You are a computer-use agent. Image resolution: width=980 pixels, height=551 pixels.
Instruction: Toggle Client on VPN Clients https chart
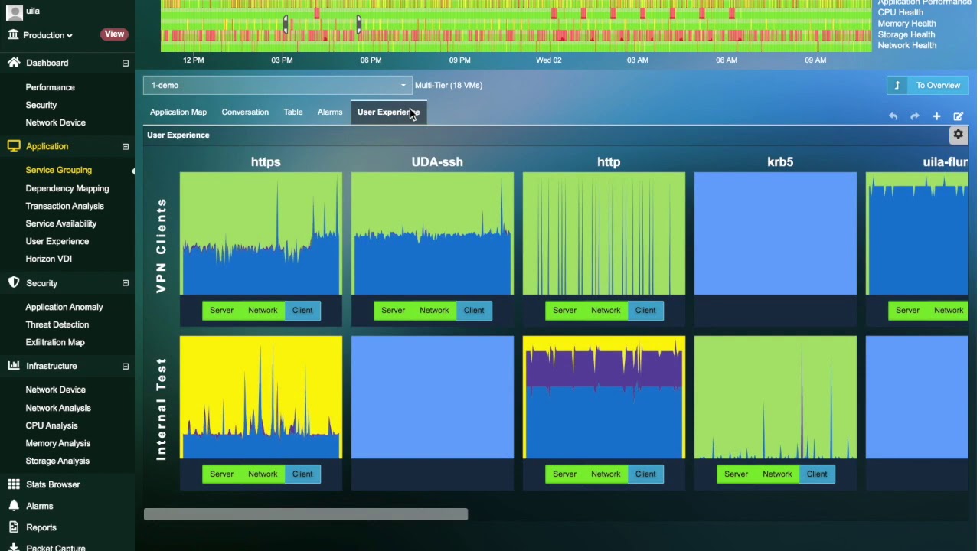click(302, 310)
